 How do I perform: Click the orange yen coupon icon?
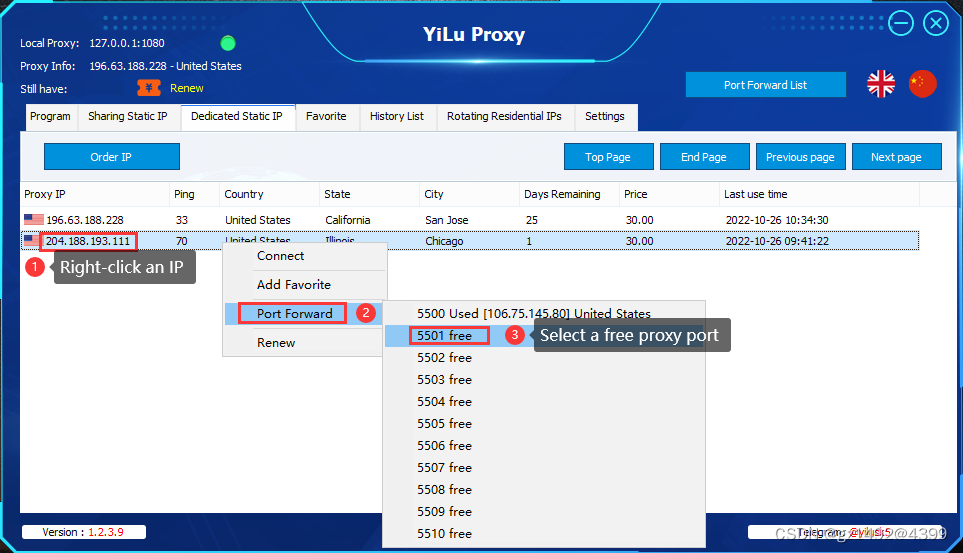coord(149,88)
